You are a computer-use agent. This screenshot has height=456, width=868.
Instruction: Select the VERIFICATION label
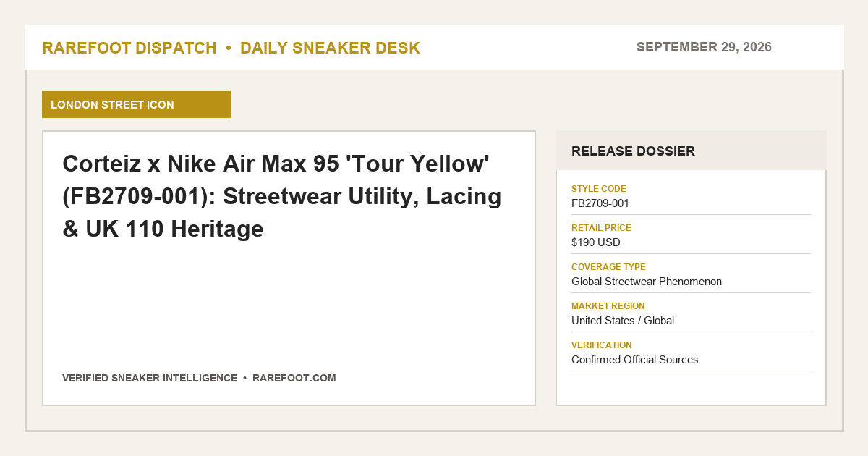[x=602, y=345]
